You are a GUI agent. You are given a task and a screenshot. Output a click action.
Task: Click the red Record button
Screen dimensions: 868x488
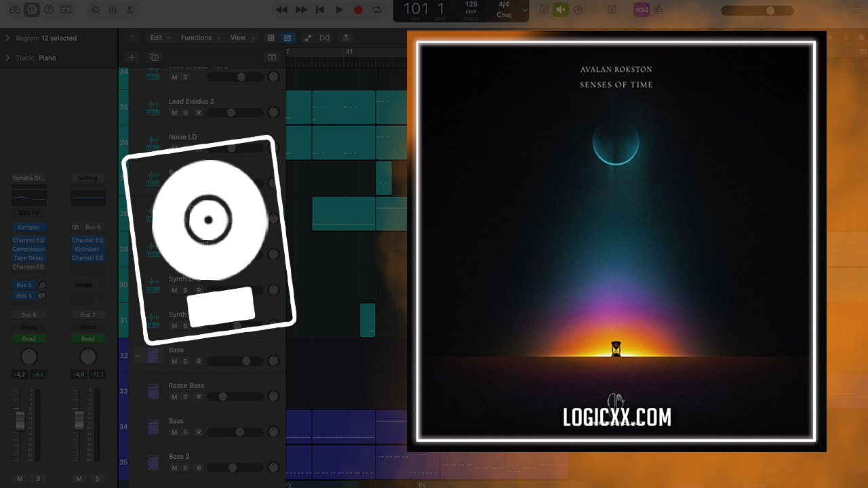(359, 9)
